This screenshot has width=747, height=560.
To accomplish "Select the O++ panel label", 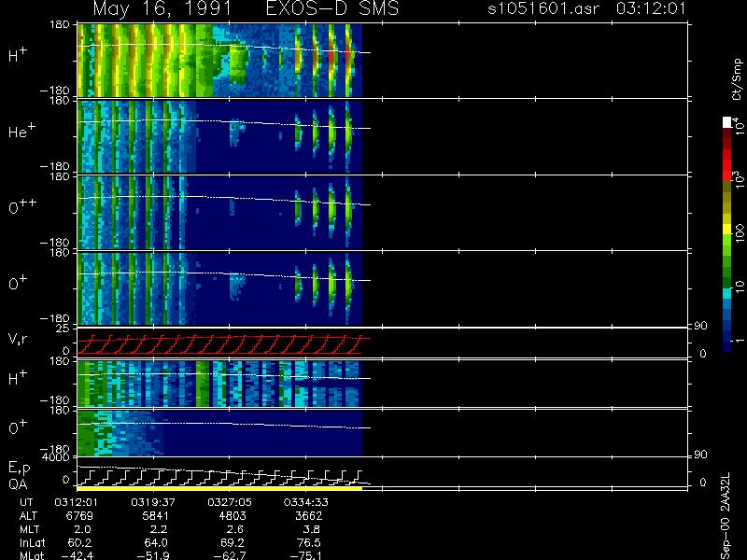I will [22, 206].
